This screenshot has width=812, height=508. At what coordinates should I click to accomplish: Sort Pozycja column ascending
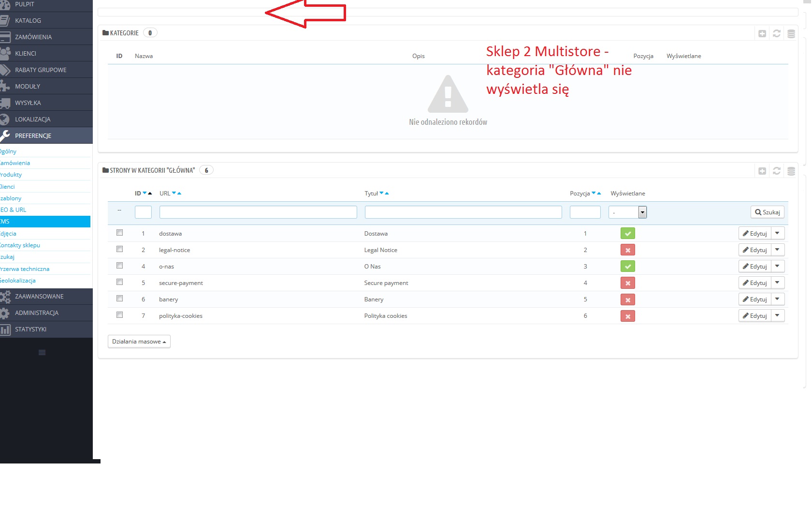(599, 193)
